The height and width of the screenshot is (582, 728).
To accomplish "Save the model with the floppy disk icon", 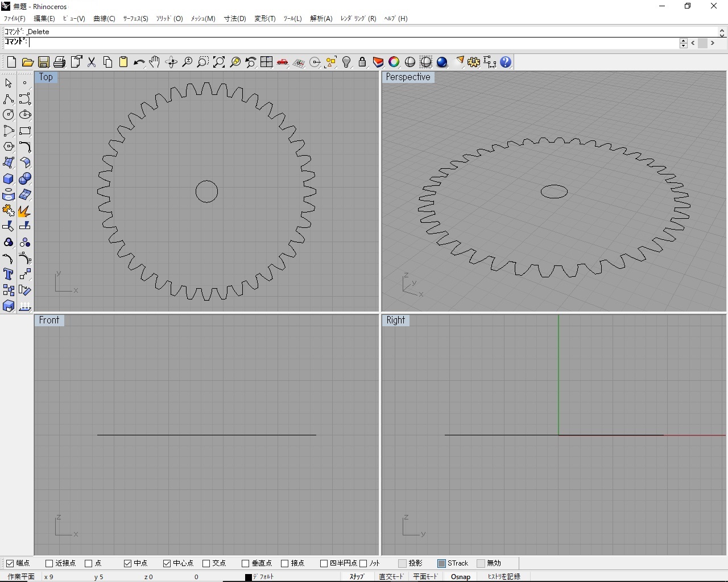I will (43, 62).
